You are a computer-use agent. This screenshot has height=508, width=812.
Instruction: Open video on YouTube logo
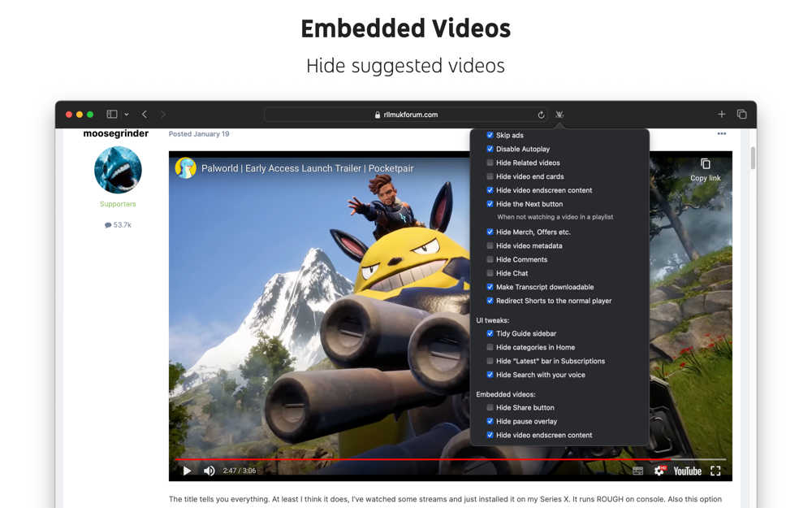click(x=687, y=471)
